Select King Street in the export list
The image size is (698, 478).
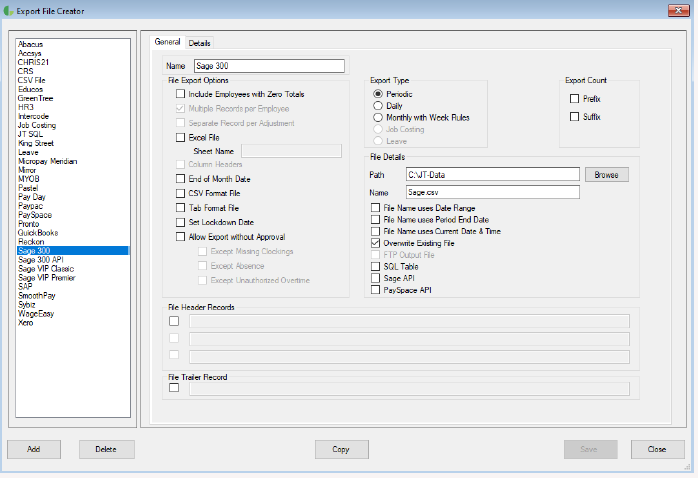pyautogui.click(x=73, y=143)
